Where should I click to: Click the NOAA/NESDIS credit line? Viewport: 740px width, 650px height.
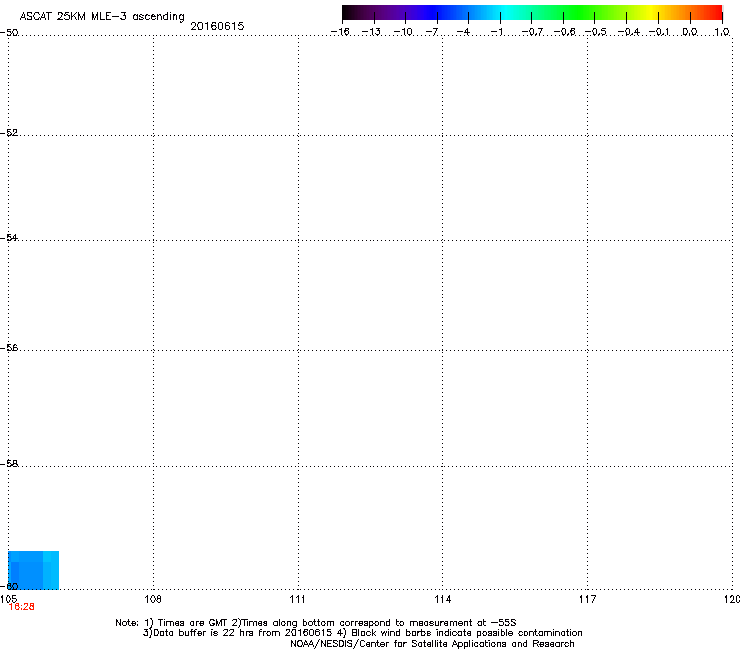(x=432, y=644)
